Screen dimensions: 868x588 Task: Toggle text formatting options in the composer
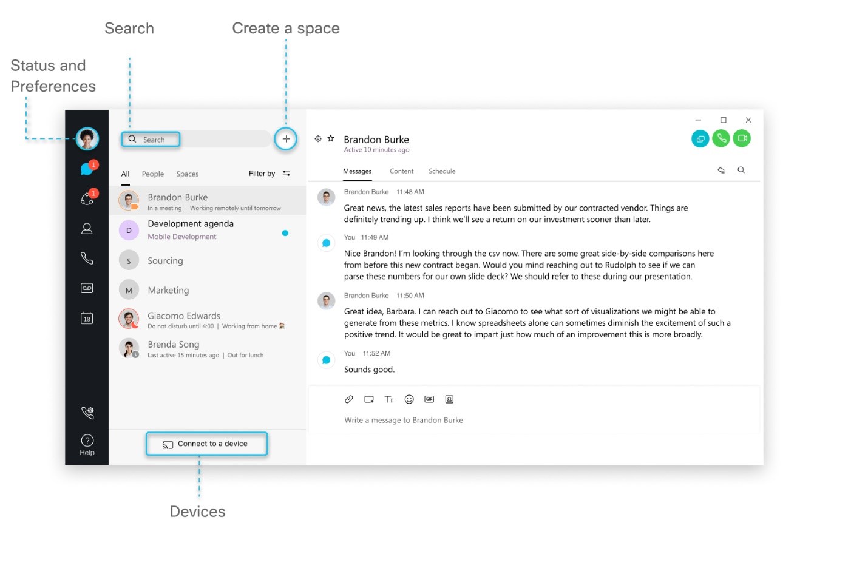click(x=389, y=399)
